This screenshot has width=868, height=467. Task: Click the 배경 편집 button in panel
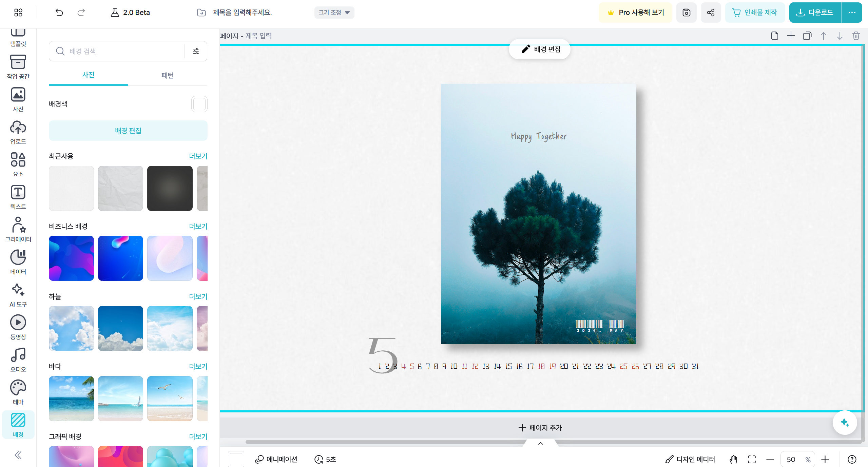pyautogui.click(x=128, y=131)
